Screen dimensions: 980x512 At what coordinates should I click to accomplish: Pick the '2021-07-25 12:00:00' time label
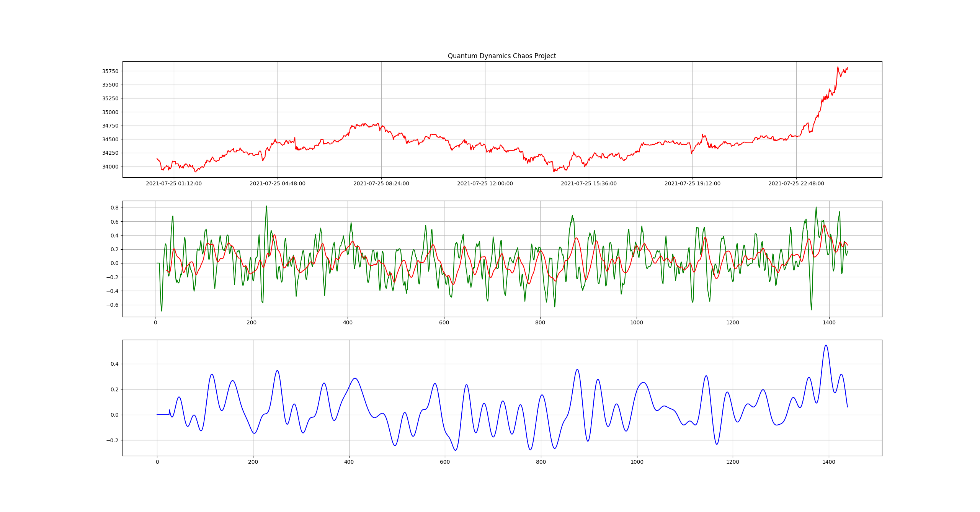point(485,183)
